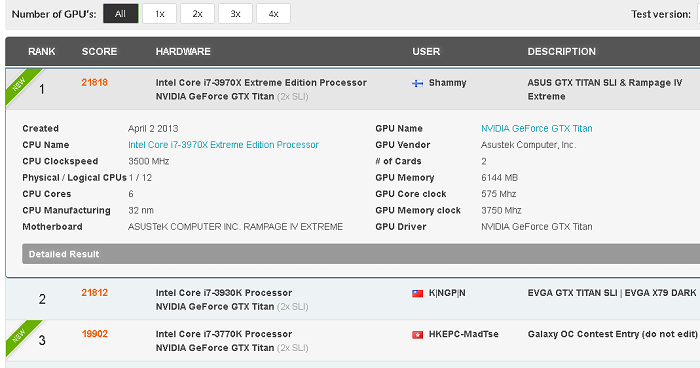Click the motherboard value RAMPAGE IV EXTREME
700x368 pixels.
pyautogui.click(x=235, y=227)
